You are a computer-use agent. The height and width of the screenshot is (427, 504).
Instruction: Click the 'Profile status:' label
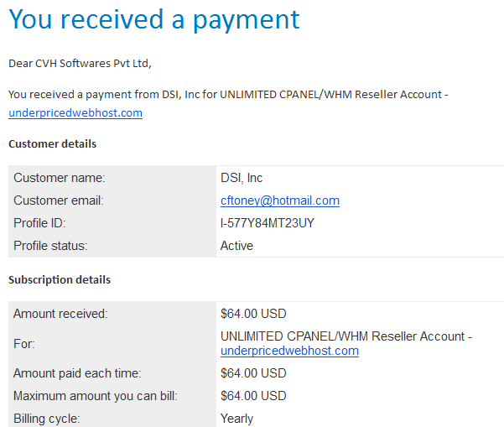[50, 246]
